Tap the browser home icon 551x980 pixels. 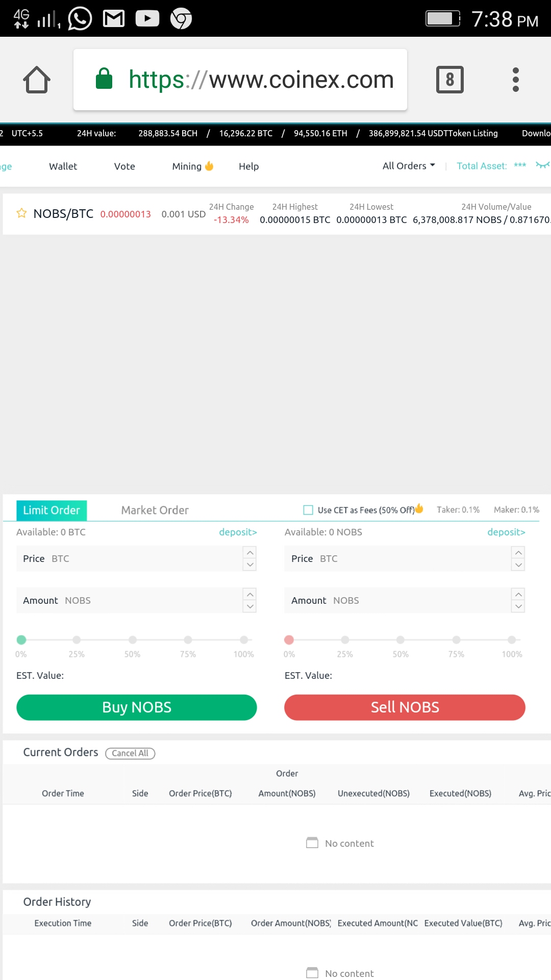click(x=37, y=80)
